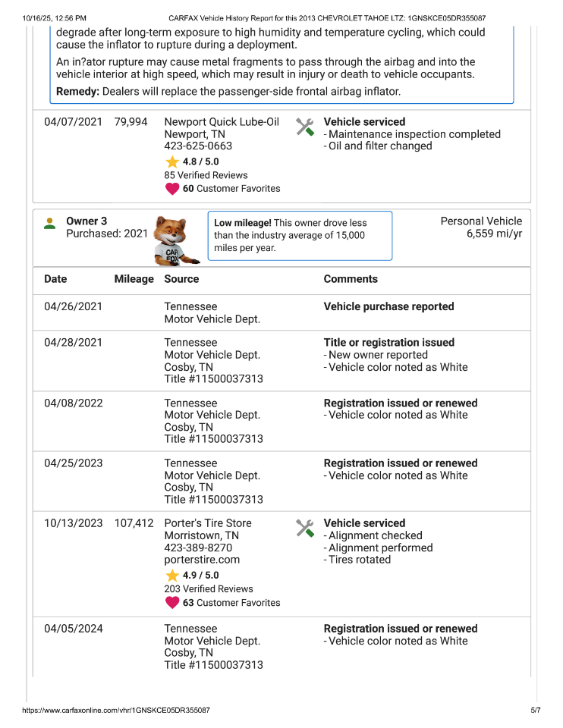Viewport: 563px width, 728px height.
Task: Click star rating icon for Porter's Tire Store
Action: [172, 576]
